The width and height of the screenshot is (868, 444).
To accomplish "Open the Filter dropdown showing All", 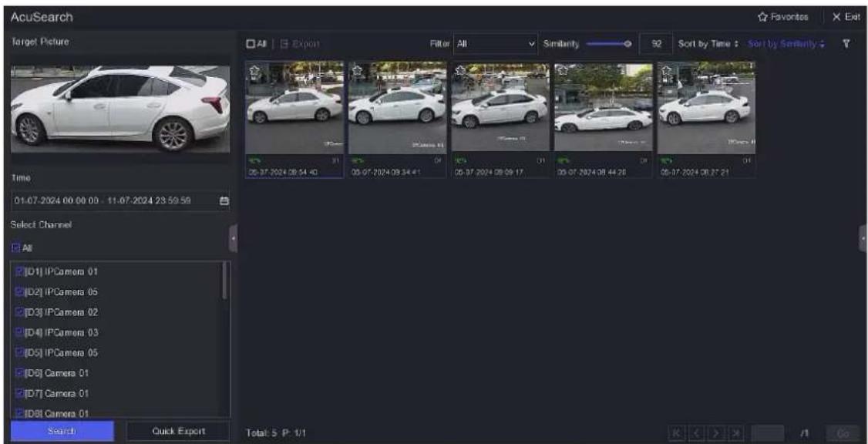I will 496,44.
